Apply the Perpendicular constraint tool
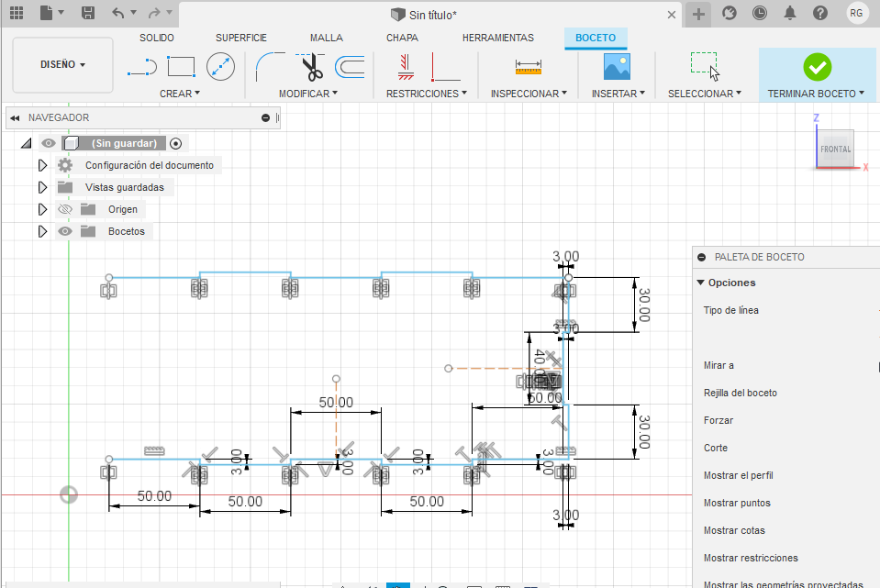Screen dimensions: 880x588 pyautogui.click(x=446, y=67)
